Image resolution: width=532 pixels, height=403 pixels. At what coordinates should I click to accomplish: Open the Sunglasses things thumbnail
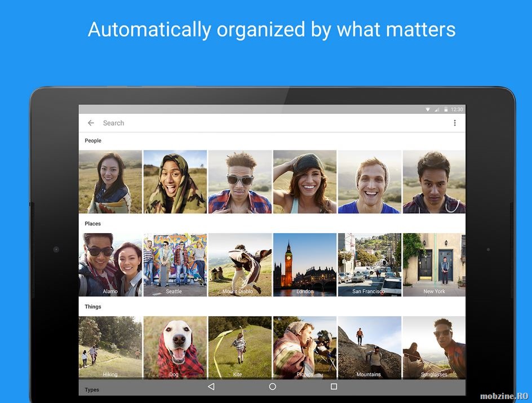click(435, 347)
